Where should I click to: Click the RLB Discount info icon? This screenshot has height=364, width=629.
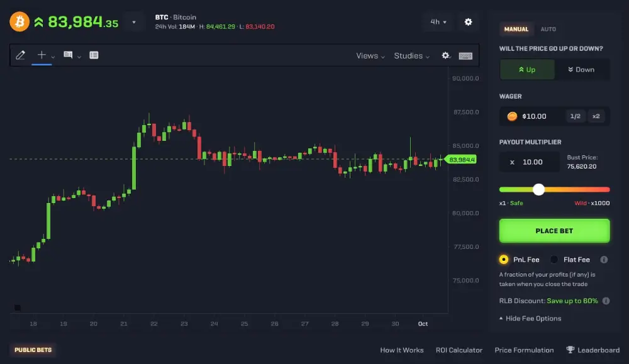coord(606,301)
